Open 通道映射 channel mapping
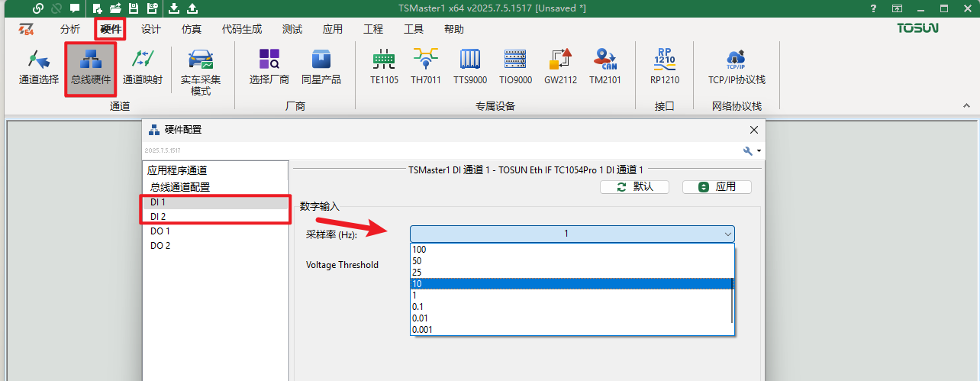The height and width of the screenshot is (381, 980). pyautogui.click(x=143, y=67)
